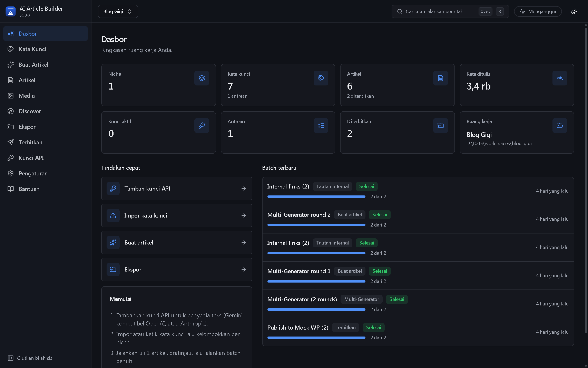The width and height of the screenshot is (588, 368).
Task: Click the Terbitkan badge on Publish batch
Action: [x=345, y=328]
